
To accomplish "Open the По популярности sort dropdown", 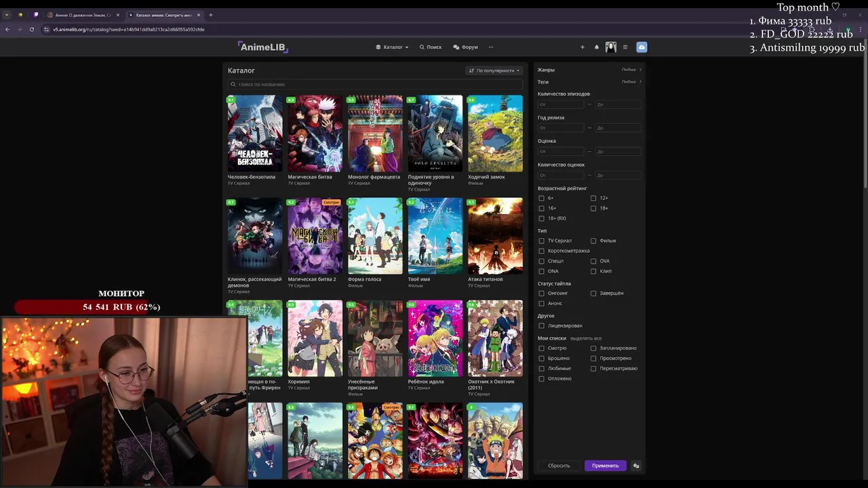I will coord(494,70).
